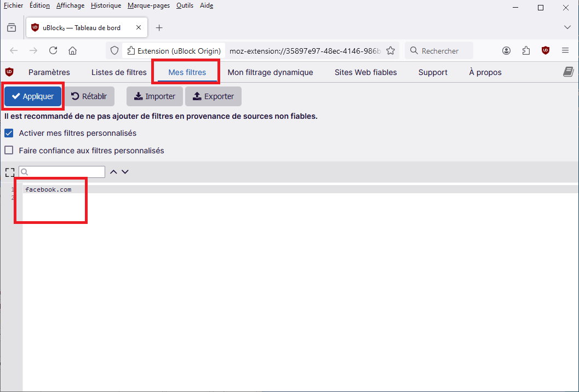Screen dimensions: 579x392
Task: Uncheck Activer mes filtres personnalisés
Action: coord(9,133)
